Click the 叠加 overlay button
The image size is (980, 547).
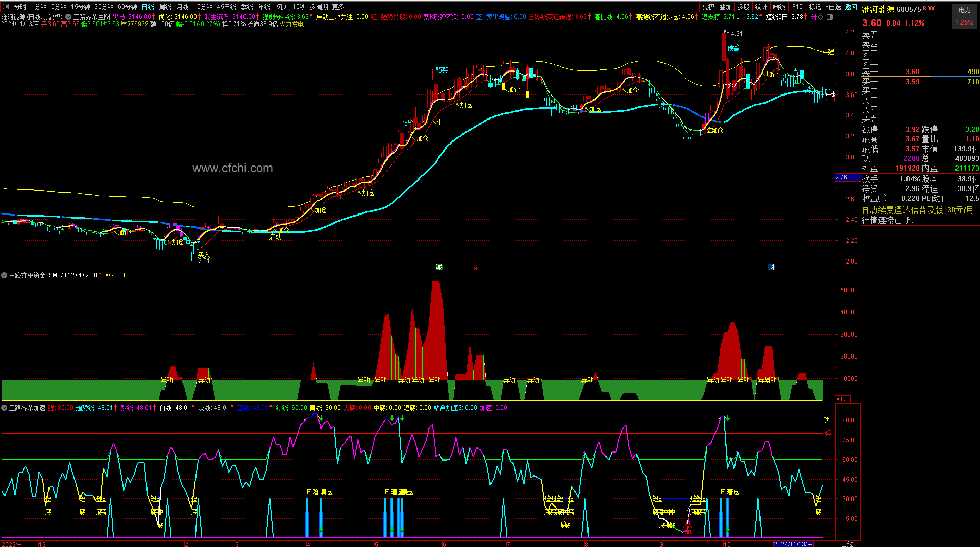click(726, 7)
